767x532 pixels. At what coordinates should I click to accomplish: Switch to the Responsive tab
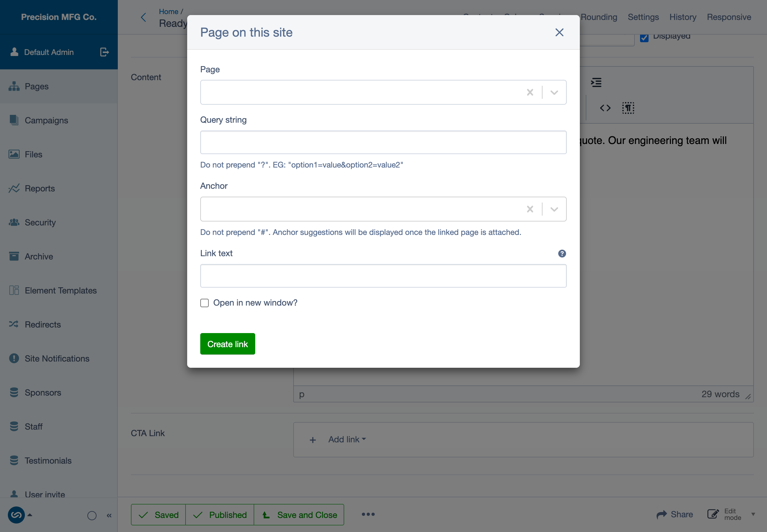pyautogui.click(x=729, y=17)
